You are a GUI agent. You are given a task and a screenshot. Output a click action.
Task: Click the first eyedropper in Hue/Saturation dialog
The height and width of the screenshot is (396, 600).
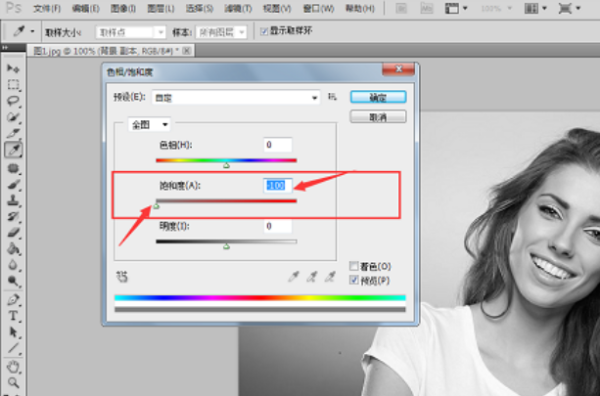coord(293,276)
